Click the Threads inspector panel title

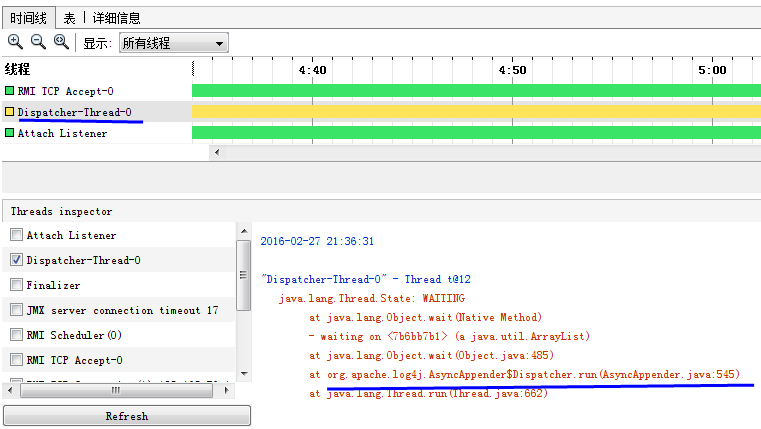pyautogui.click(x=61, y=212)
